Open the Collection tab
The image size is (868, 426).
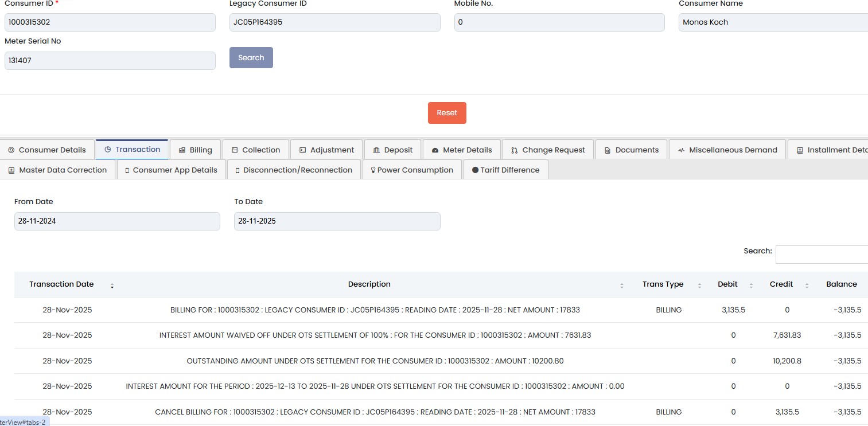(255, 150)
